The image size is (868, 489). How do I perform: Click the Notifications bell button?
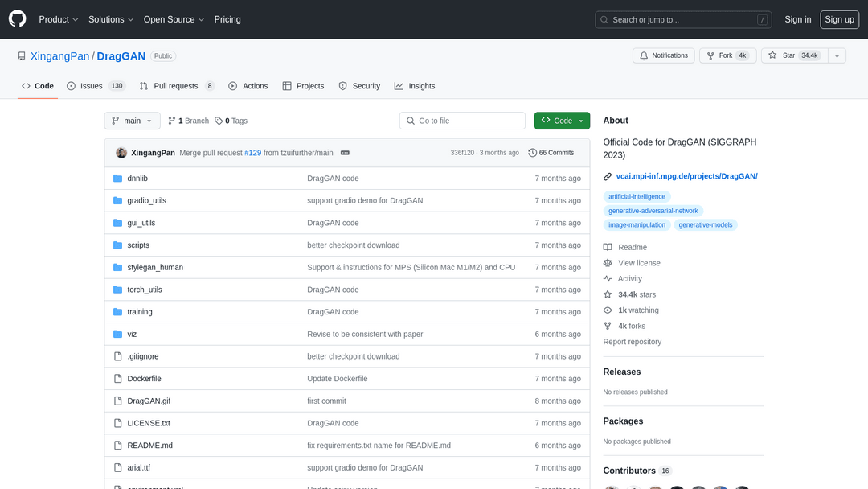[x=664, y=55]
